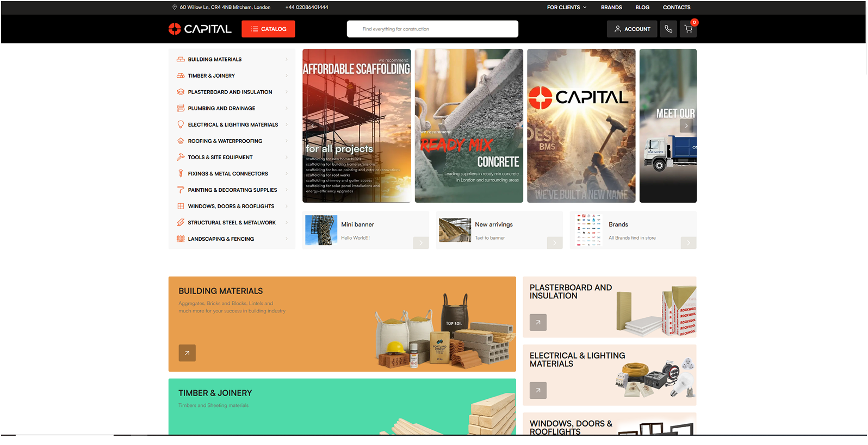Advance the banner carousel with next arrow
This screenshot has height=445, width=868.
[686, 126]
